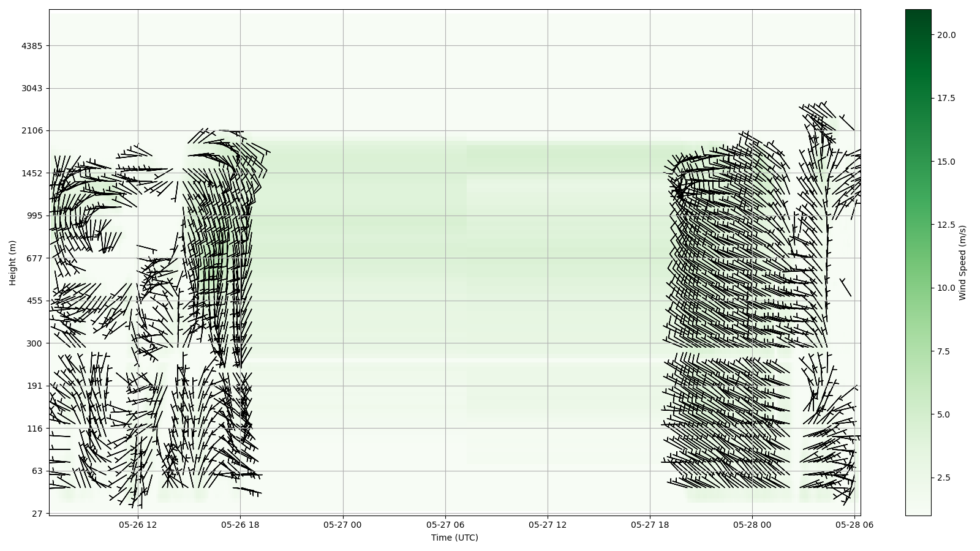Click the "05-26 12" time axis tick label
Viewport: 980px width, 551px height.
137,525
